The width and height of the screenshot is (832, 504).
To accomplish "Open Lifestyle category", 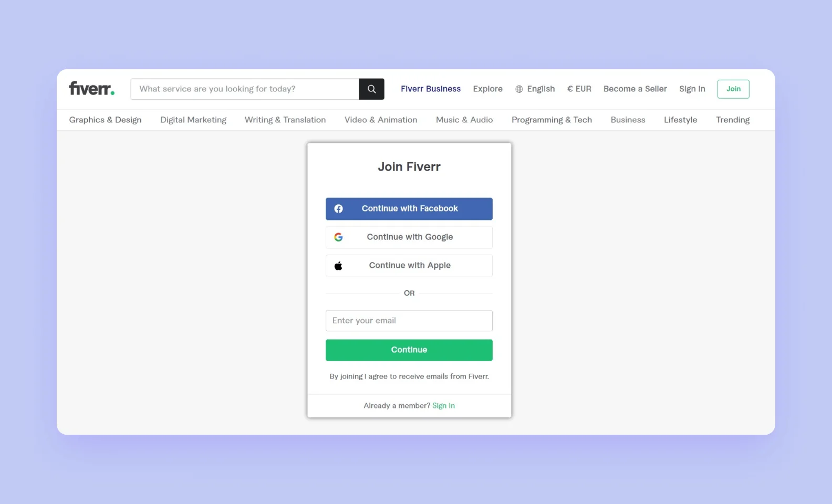I will [681, 120].
